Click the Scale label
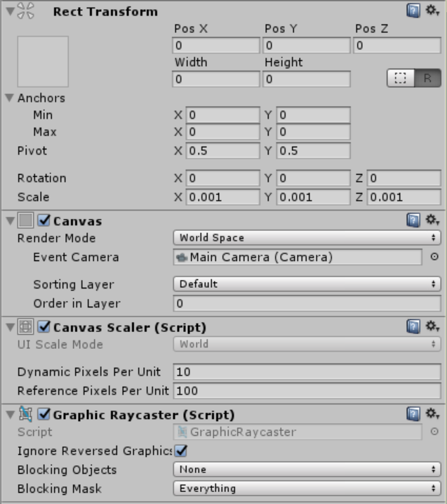 tap(34, 197)
